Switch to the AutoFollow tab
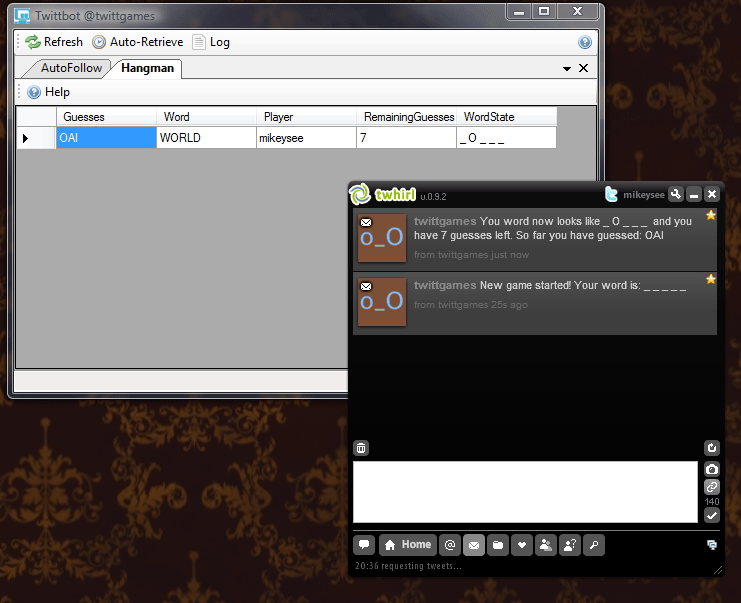The image size is (741, 603). tap(70, 68)
